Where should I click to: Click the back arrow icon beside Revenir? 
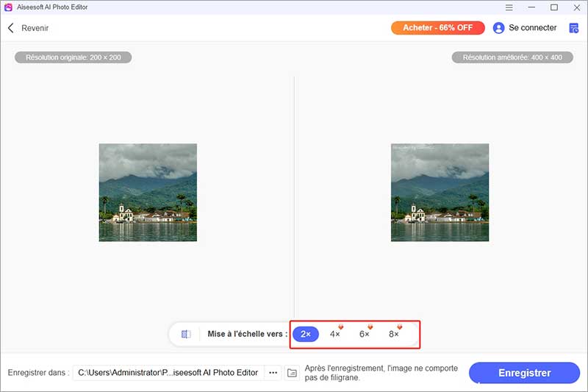coord(11,28)
